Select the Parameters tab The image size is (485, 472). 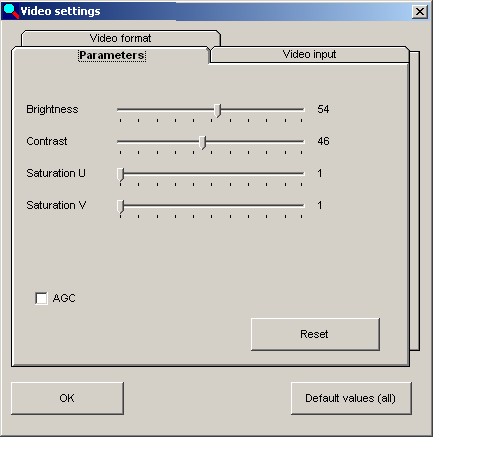(x=112, y=55)
